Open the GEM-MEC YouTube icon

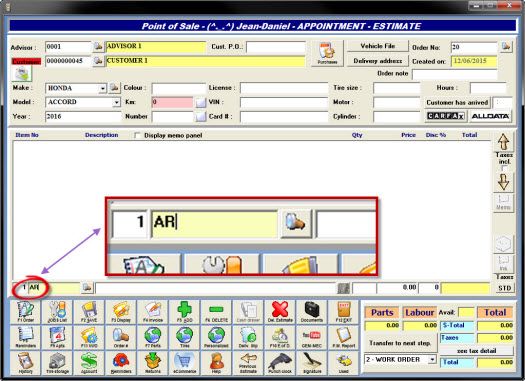point(312,337)
